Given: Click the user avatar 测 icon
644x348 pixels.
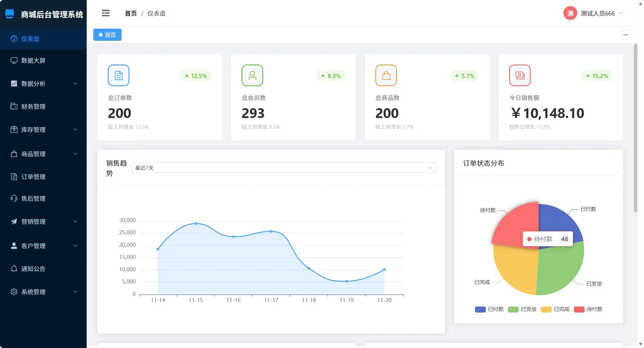Looking at the screenshot, I should [x=570, y=13].
